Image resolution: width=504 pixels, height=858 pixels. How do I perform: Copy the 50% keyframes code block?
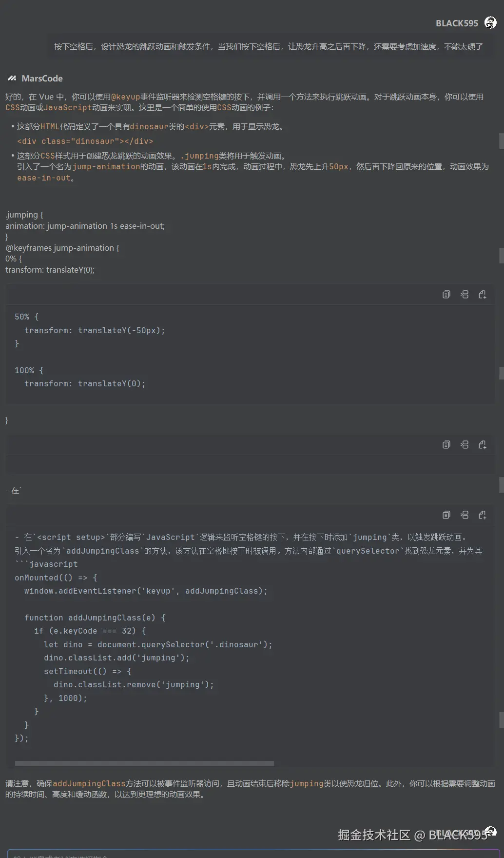click(x=446, y=295)
